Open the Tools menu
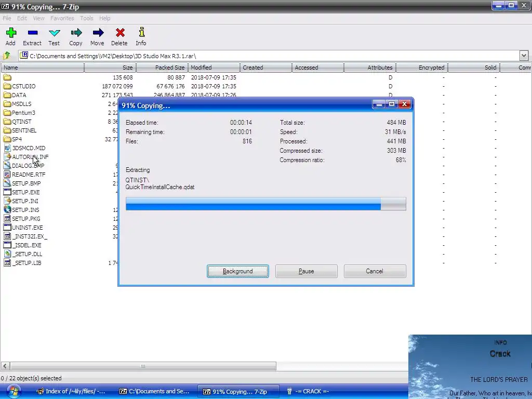Viewport: 532px width, 399px height. pyautogui.click(x=87, y=18)
